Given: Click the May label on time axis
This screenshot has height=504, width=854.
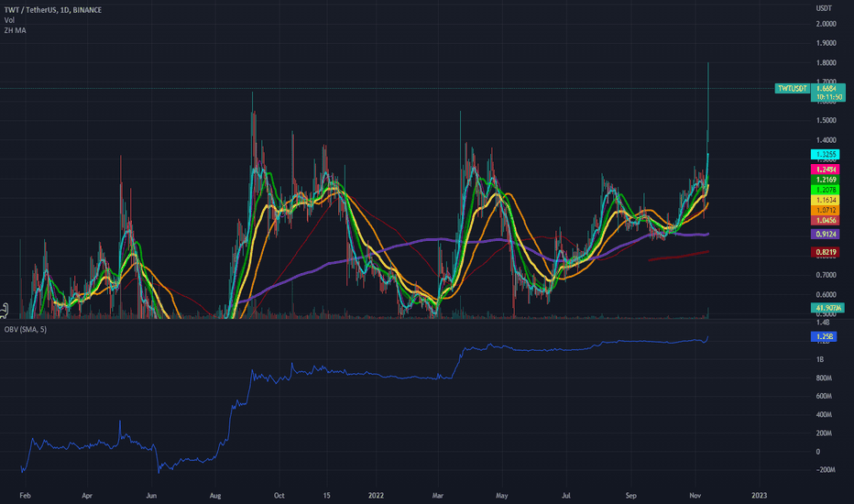Looking at the screenshot, I should click(501, 496).
